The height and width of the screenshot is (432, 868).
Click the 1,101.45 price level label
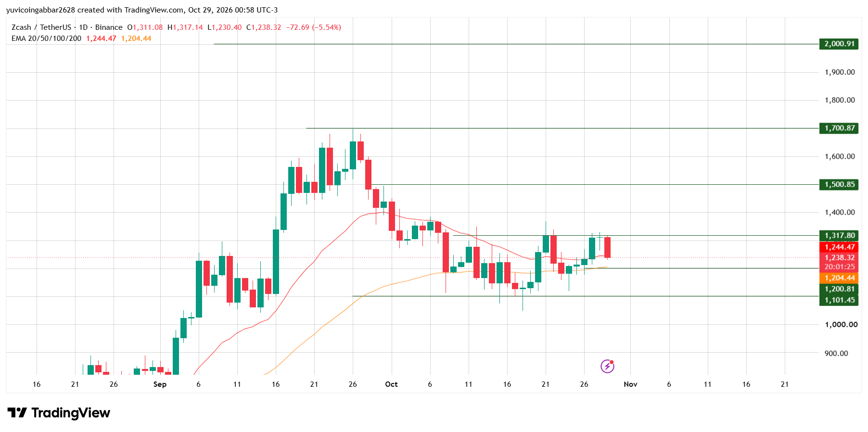(839, 300)
